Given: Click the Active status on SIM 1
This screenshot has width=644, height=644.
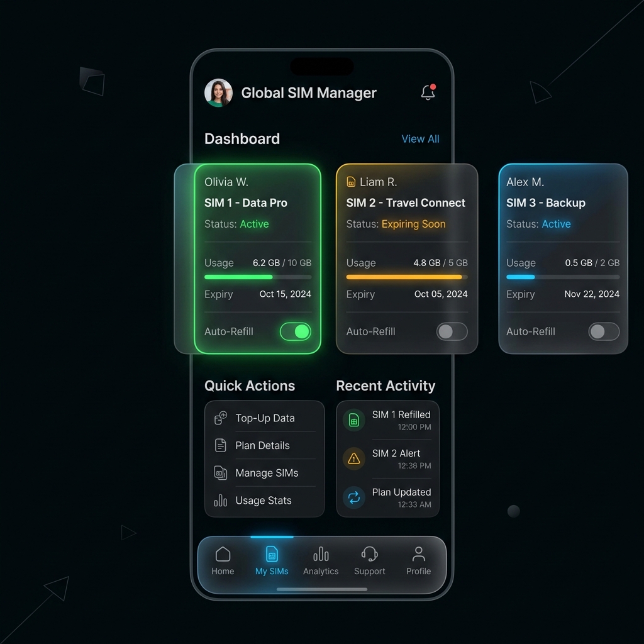Looking at the screenshot, I should (254, 224).
